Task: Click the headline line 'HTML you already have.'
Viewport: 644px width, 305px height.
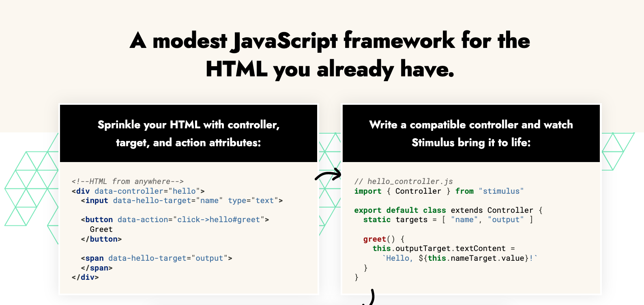Action: point(330,69)
